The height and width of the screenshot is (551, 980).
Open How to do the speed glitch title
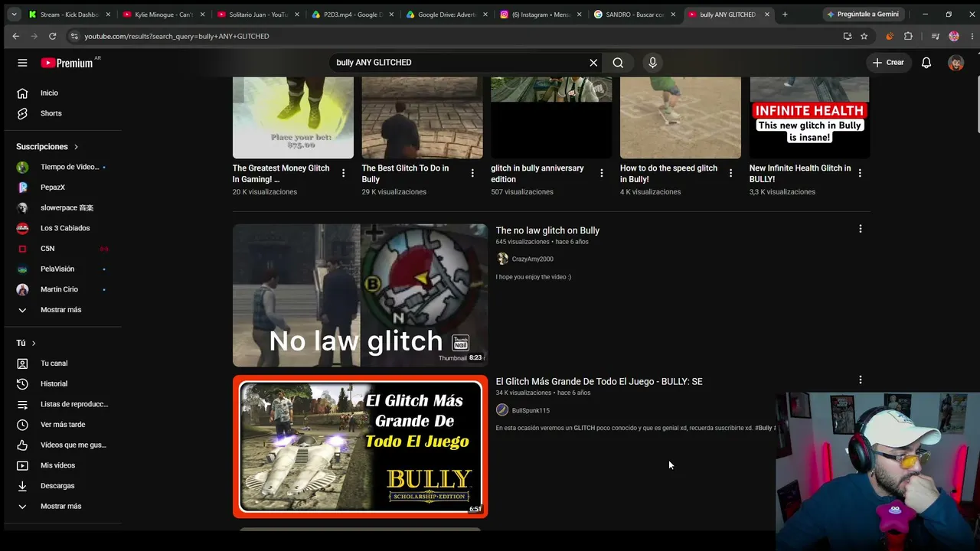pos(668,174)
